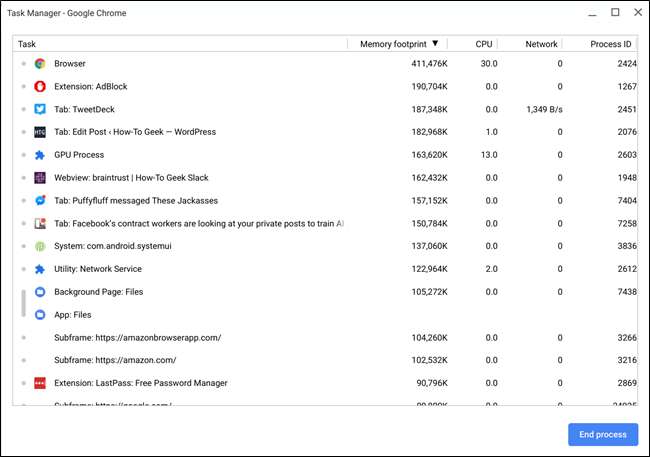The image size is (650, 457).
Task: Click the 190,704K memory value
Action: [x=429, y=86]
